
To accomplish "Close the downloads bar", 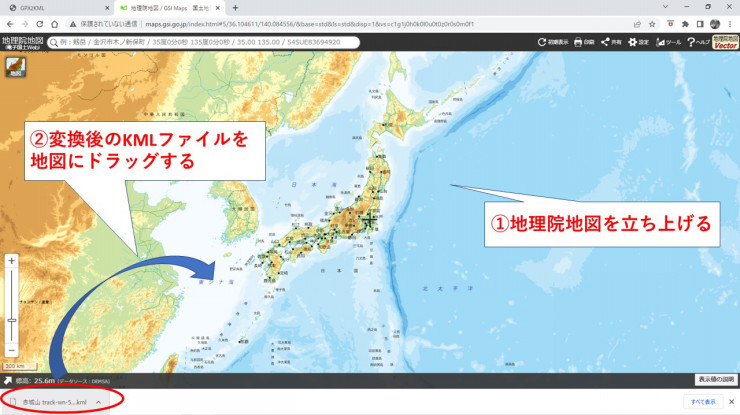I will [x=732, y=402].
